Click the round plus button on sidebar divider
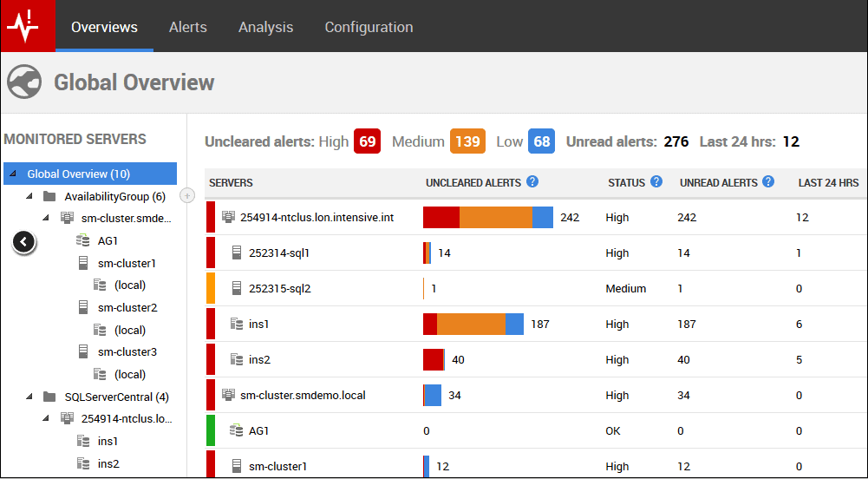The width and height of the screenshot is (868, 479). coord(186,196)
